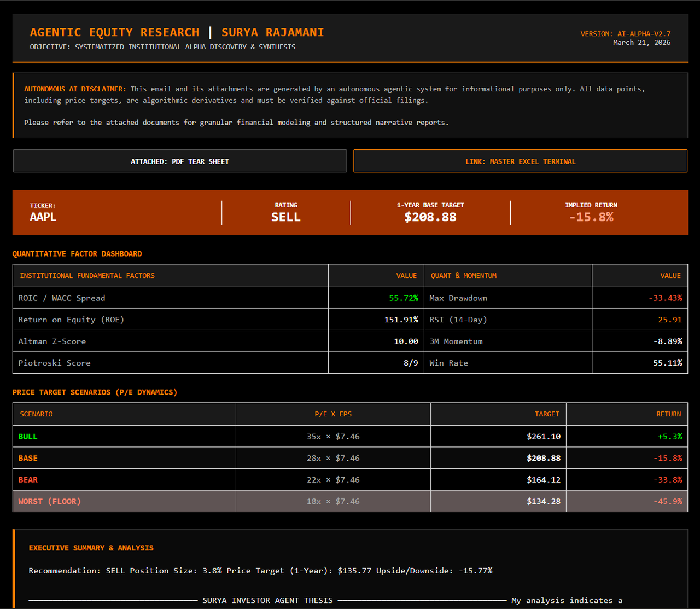Click the -45.9% floor return
The height and width of the screenshot is (609, 700).
(668, 501)
